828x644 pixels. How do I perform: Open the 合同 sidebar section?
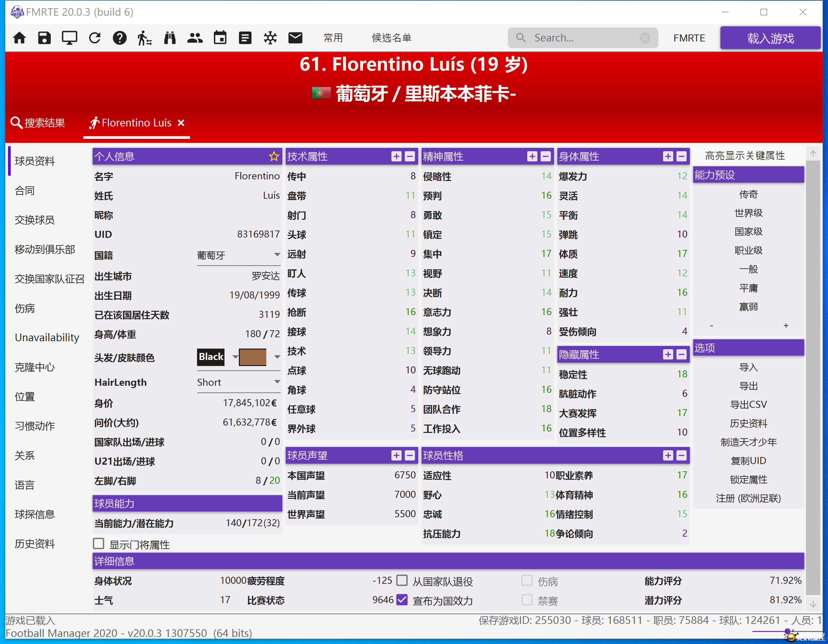click(x=25, y=191)
